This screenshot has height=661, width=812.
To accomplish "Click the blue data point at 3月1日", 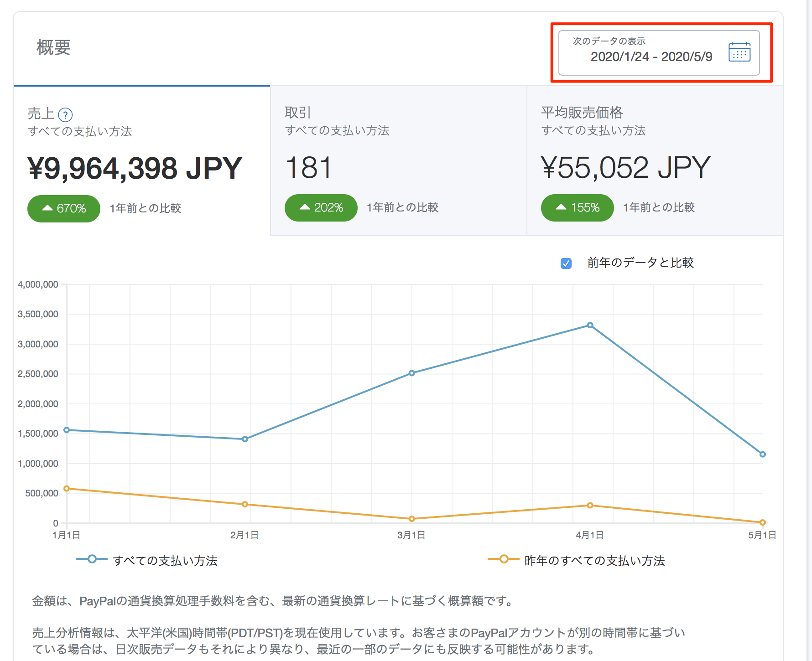I will point(411,373).
